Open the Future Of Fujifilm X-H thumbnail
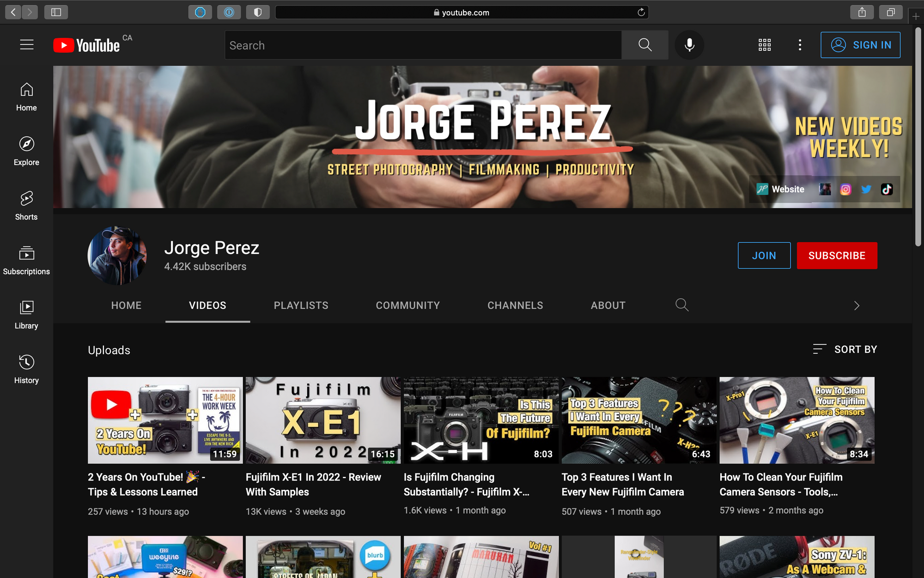 (x=481, y=420)
